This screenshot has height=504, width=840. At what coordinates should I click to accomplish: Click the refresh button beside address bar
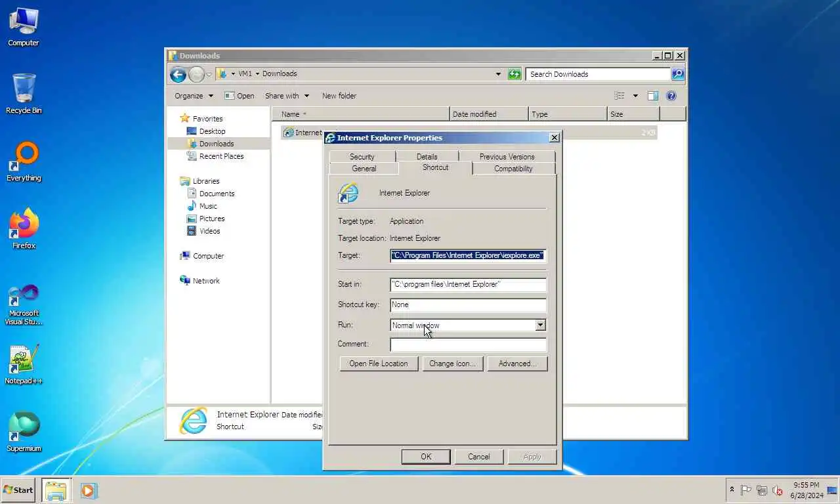pos(514,74)
